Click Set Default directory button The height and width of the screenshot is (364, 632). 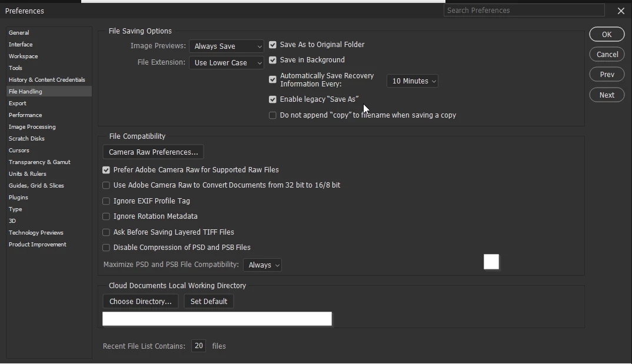pos(209,302)
